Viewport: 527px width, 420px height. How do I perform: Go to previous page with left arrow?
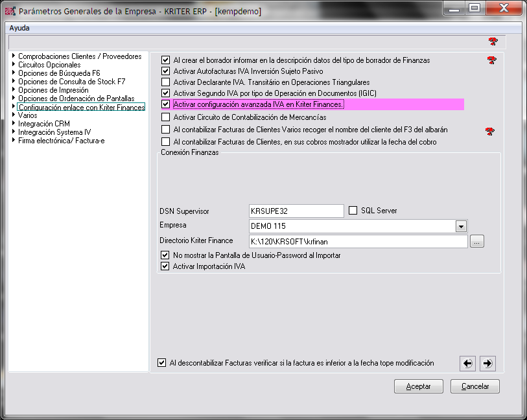(467, 363)
